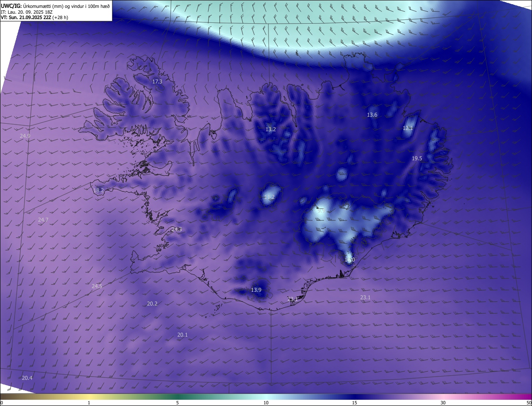Select the 24.5 value label
Image resolution: width=532 pixels, height=406 pixels.
[97, 286]
